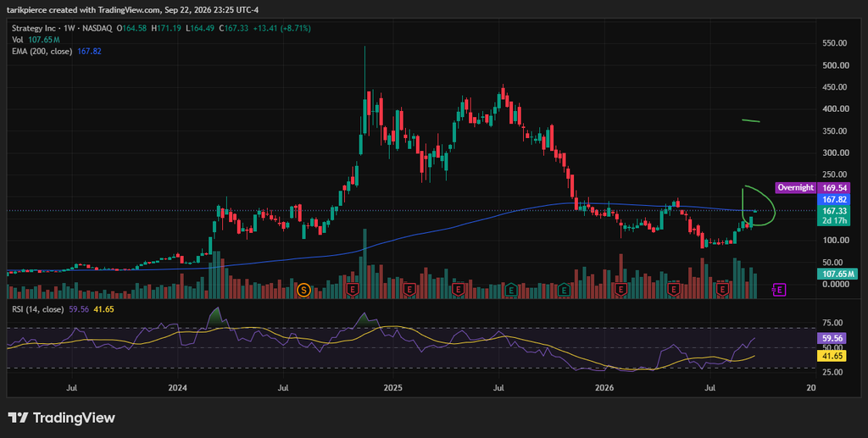This screenshot has height=438, width=868.
Task: Click the purple 59.56 RSI axis tag
Action: click(x=833, y=338)
